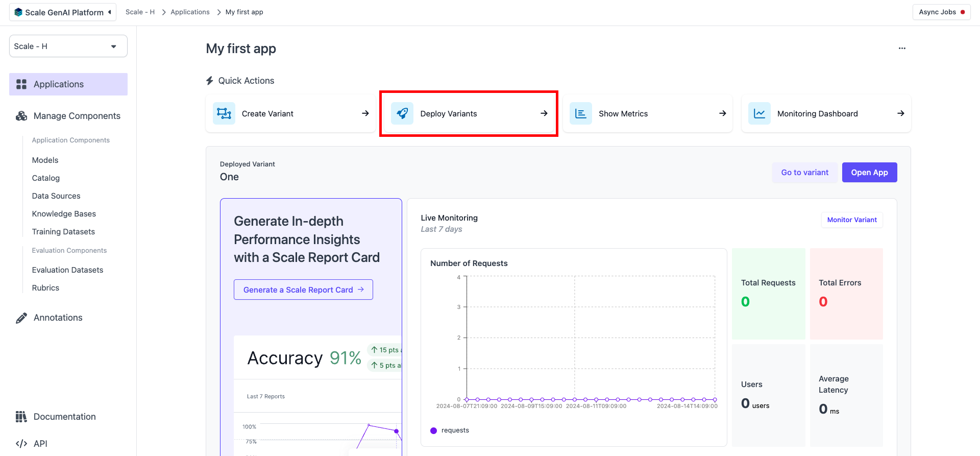The width and height of the screenshot is (980, 456).
Task: Collapse sidebar using the arrow beside platform name
Action: click(110, 12)
